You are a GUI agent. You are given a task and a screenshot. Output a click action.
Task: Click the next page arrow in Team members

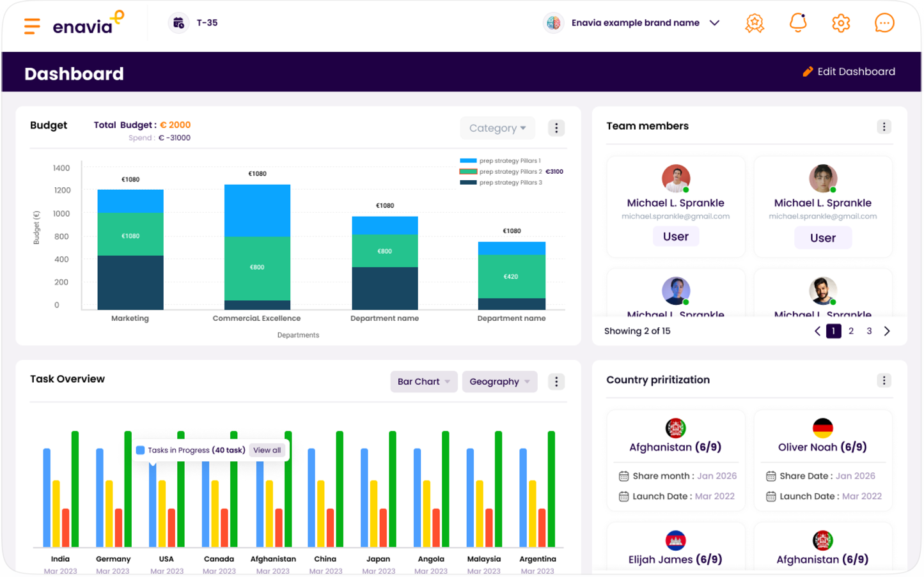[887, 331]
